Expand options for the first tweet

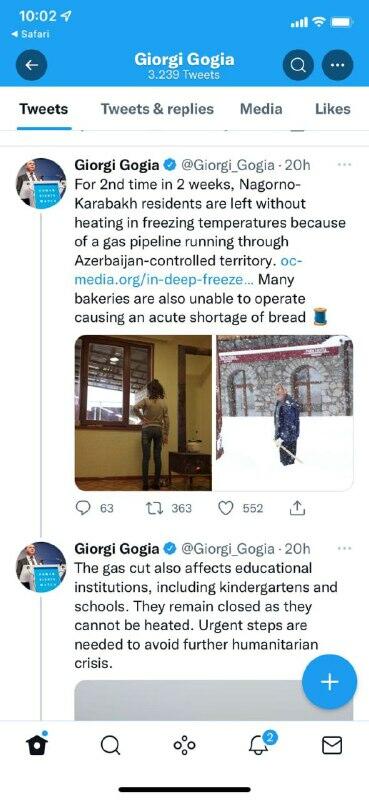(x=345, y=164)
